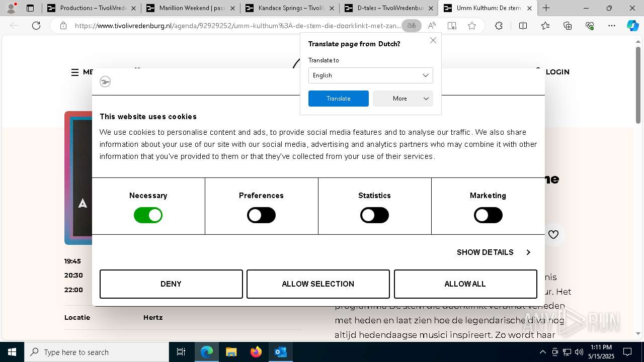Click the taskbar search box
The height and width of the screenshot is (362, 644).
click(97, 352)
